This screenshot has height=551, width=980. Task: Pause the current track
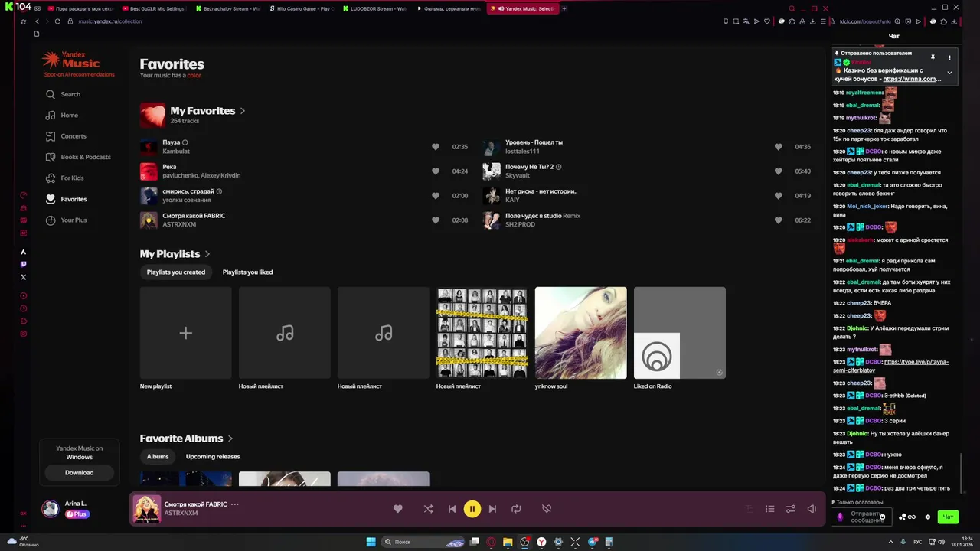coord(472,509)
